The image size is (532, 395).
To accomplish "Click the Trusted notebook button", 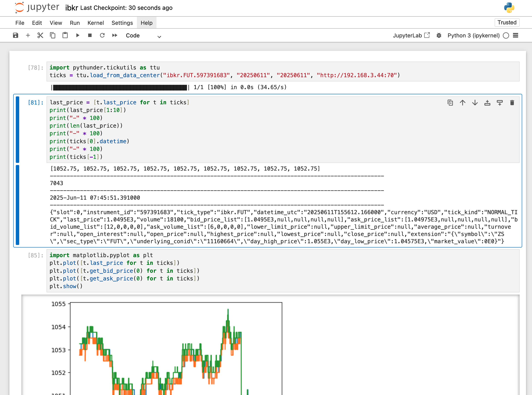I will click(507, 22).
